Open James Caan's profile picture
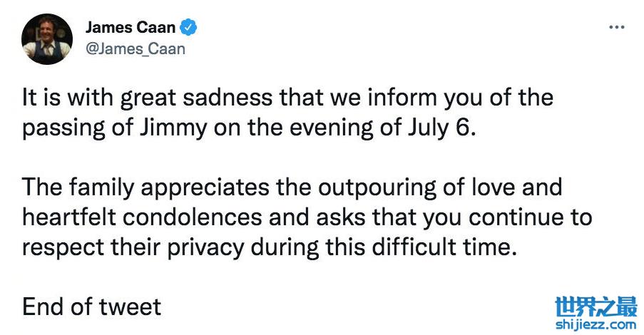 [x=47, y=38]
